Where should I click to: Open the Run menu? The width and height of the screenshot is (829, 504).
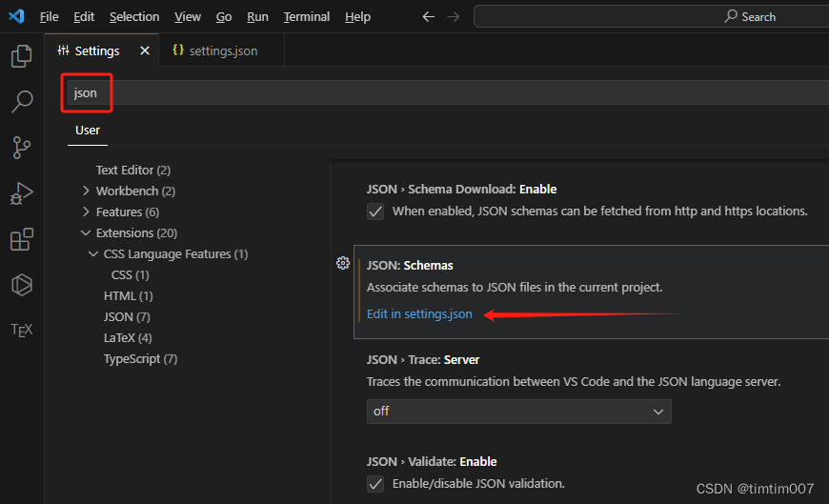(257, 17)
